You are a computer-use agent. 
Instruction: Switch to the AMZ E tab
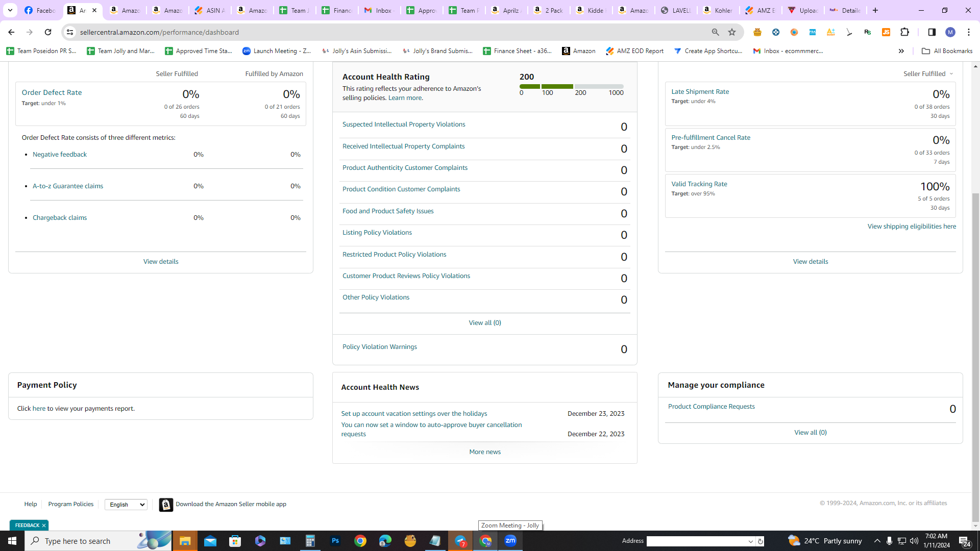point(761,10)
